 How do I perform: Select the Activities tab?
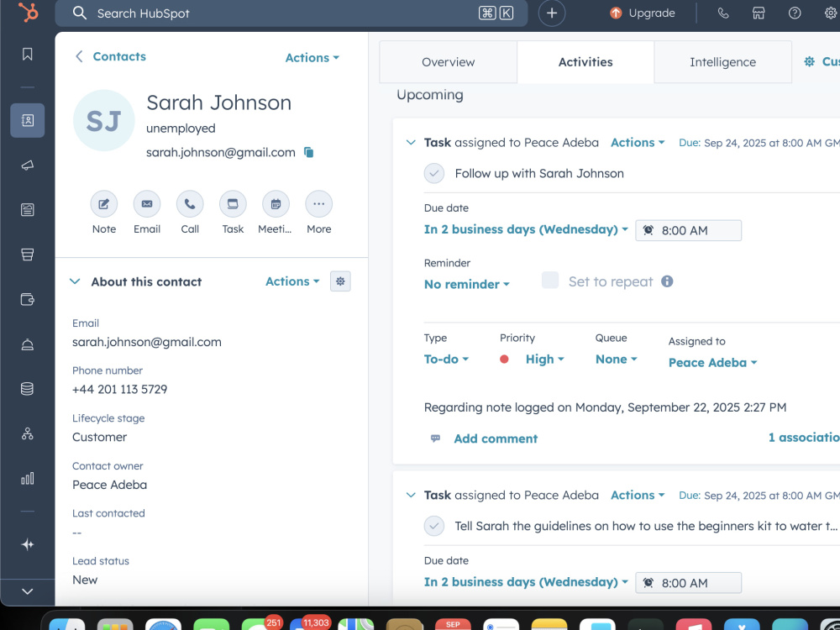(x=585, y=62)
